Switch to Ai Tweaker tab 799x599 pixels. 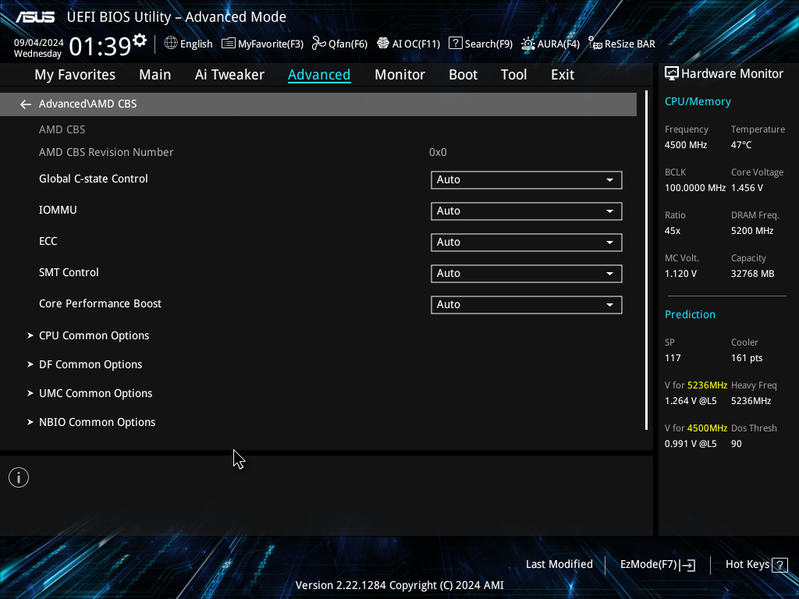[x=229, y=75]
